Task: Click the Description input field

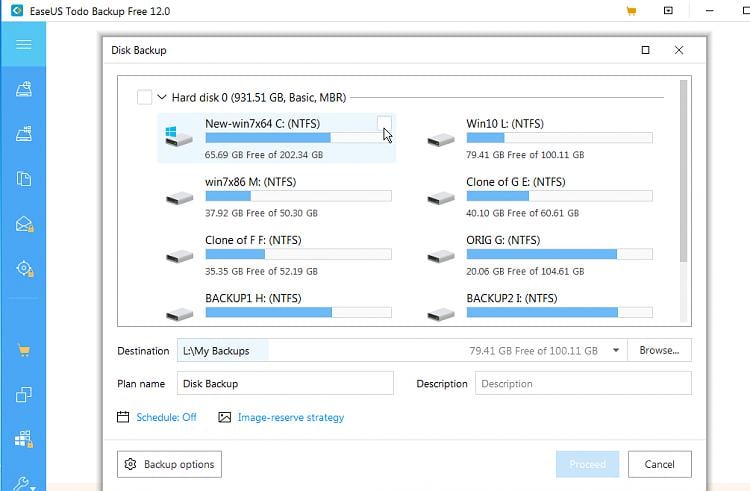Action: (582, 383)
